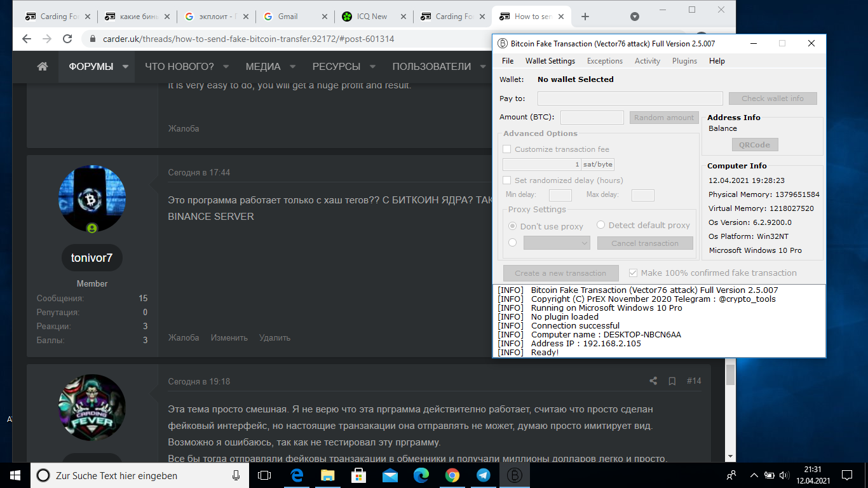Viewport: 868px width, 488px height.
Task: Click the Удалить link under tonivor7's post
Action: click(x=275, y=338)
